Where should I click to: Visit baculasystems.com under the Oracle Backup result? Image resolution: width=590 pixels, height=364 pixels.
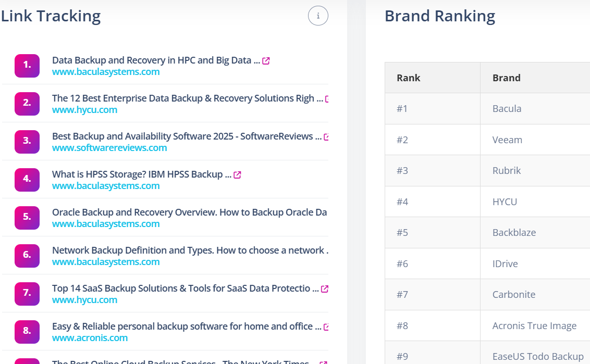tap(106, 224)
